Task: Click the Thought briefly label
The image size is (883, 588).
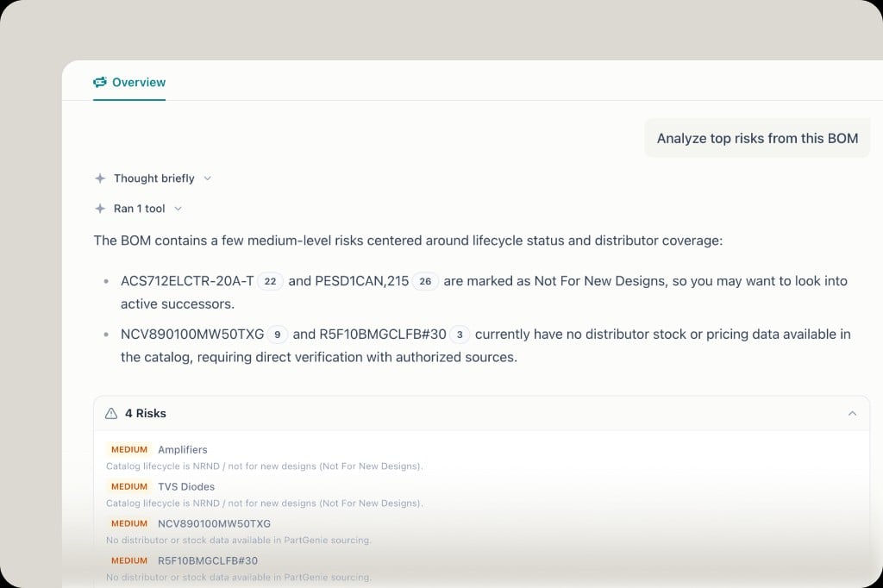Action: click(x=153, y=178)
